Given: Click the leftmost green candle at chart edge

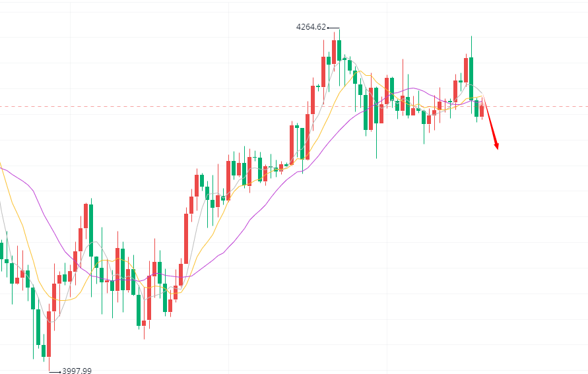Looking at the screenshot, I should [x=1, y=251].
